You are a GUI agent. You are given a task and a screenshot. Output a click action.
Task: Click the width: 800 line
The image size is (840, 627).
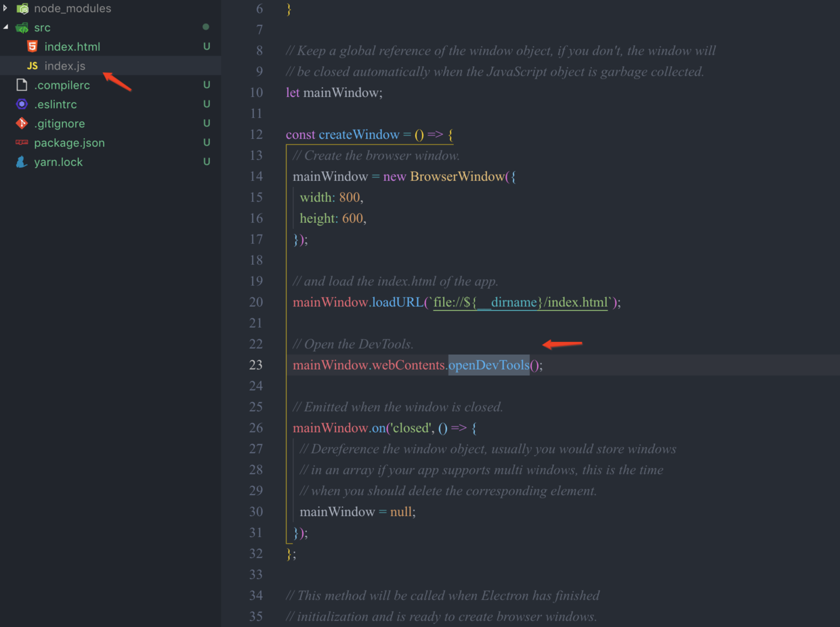point(331,197)
